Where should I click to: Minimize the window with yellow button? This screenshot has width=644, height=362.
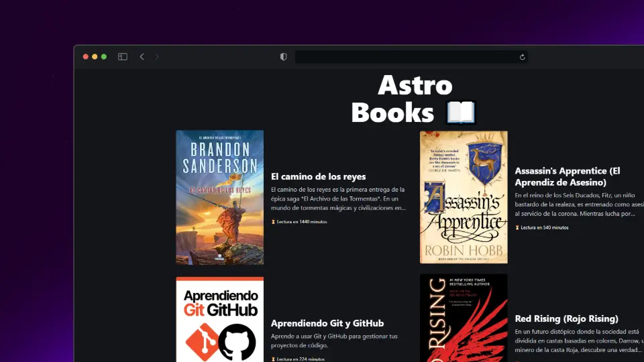pyautogui.click(x=95, y=56)
